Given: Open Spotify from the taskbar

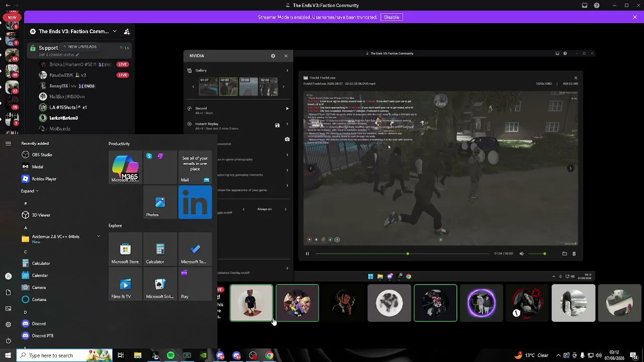Looking at the screenshot, I should click(171, 355).
